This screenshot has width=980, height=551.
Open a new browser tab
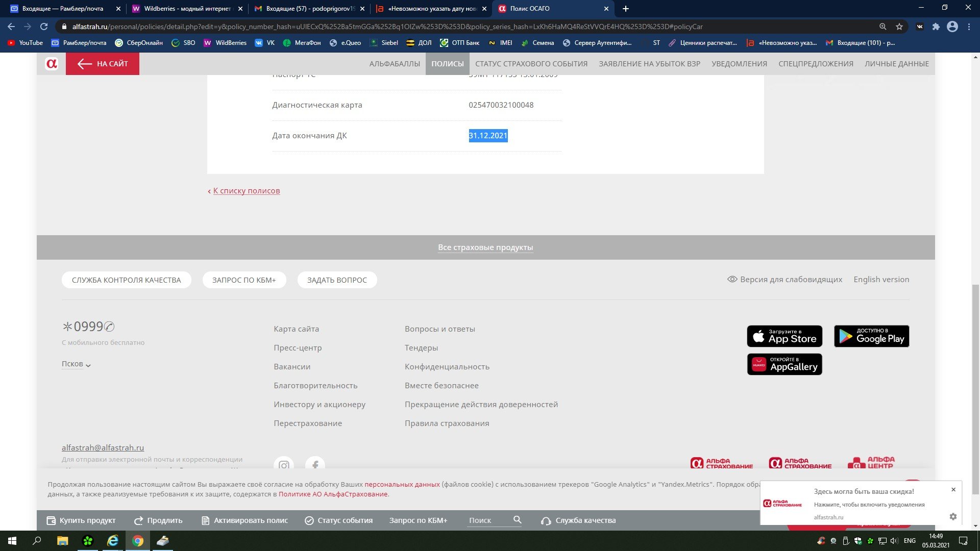pyautogui.click(x=626, y=9)
